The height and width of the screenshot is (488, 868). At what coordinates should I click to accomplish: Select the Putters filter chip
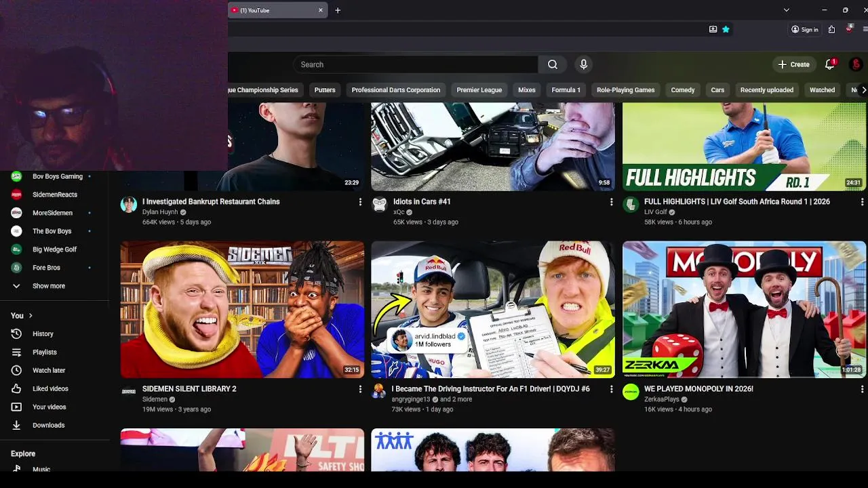pos(325,90)
